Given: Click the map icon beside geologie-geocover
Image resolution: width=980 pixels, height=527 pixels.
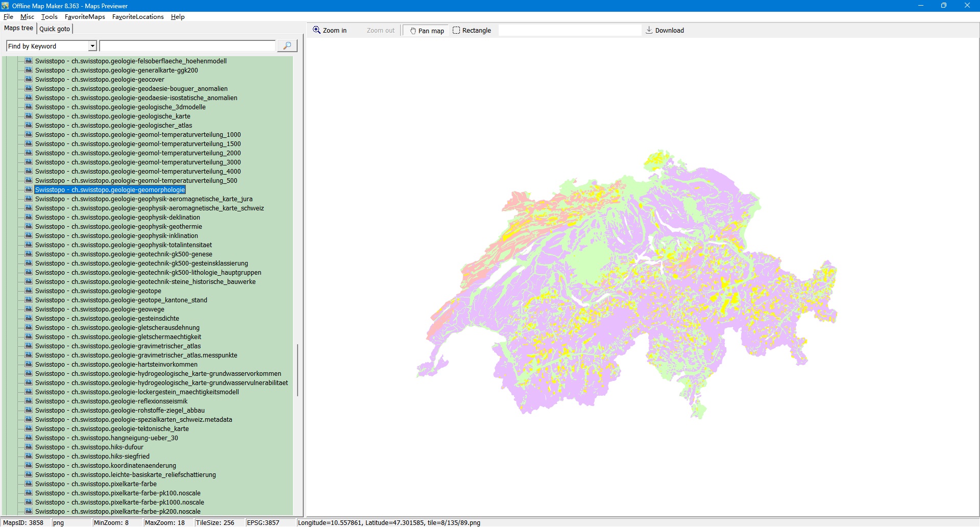Looking at the screenshot, I should (x=29, y=79).
